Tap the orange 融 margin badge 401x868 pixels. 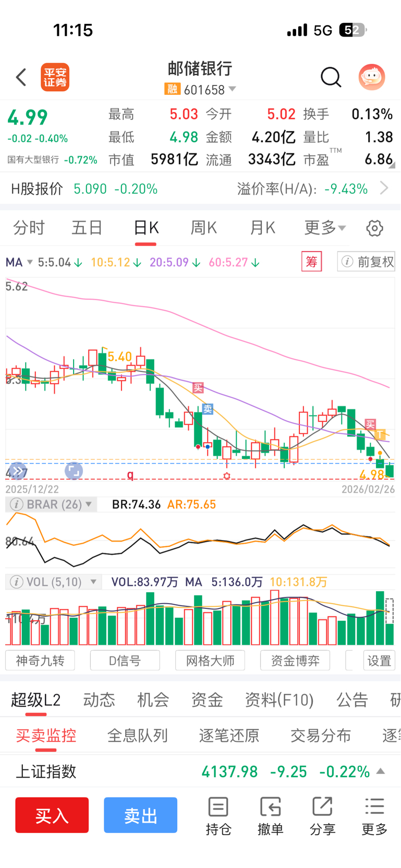click(x=172, y=89)
